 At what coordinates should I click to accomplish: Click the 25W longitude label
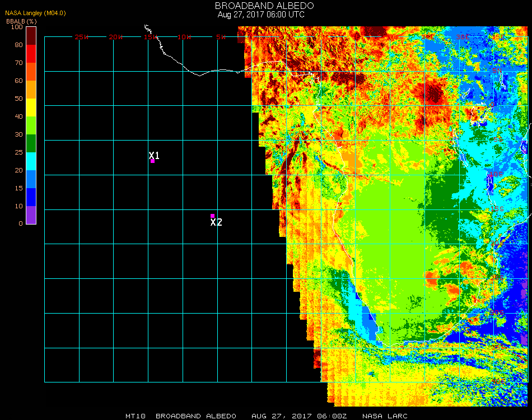coord(82,37)
